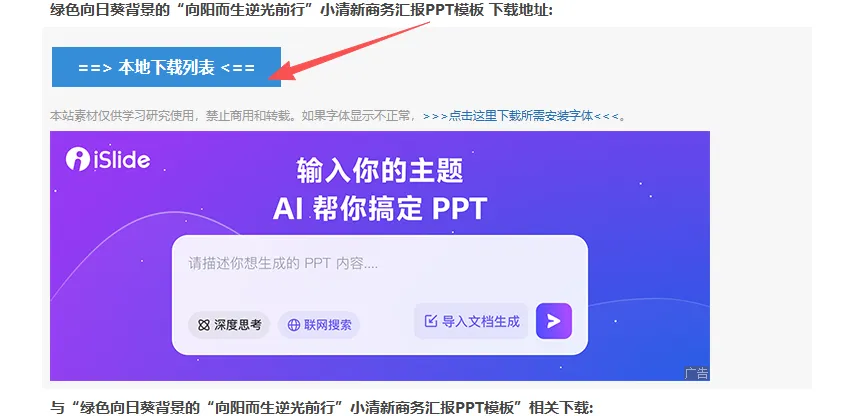Click the red arrow annotation tip
The image size is (863, 416).
click(273, 76)
